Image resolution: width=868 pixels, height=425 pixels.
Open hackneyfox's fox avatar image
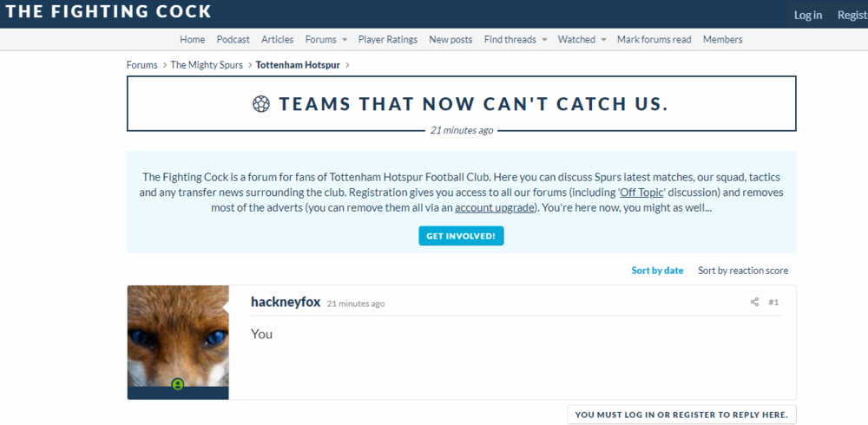(x=178, y=336)
